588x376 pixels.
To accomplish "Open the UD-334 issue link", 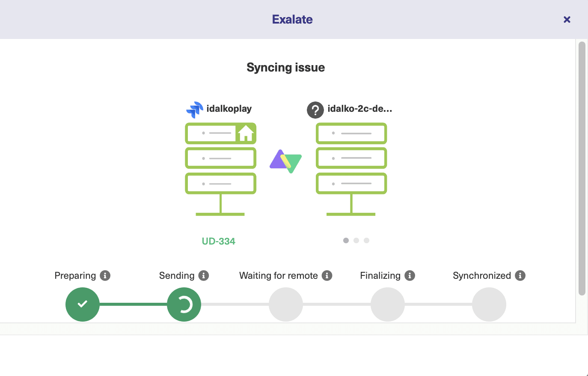I will pyautogui.click(x=219, y=241).
